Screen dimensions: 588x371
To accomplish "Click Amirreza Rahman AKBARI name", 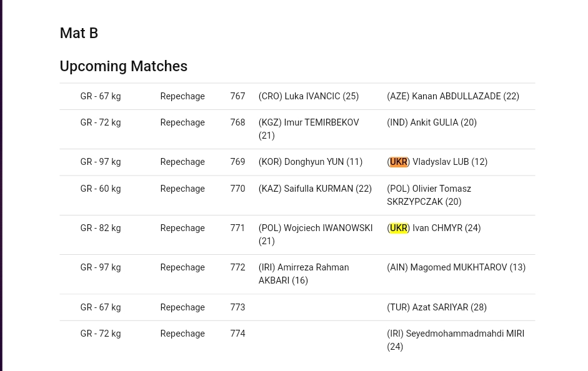I will [304, 274].
